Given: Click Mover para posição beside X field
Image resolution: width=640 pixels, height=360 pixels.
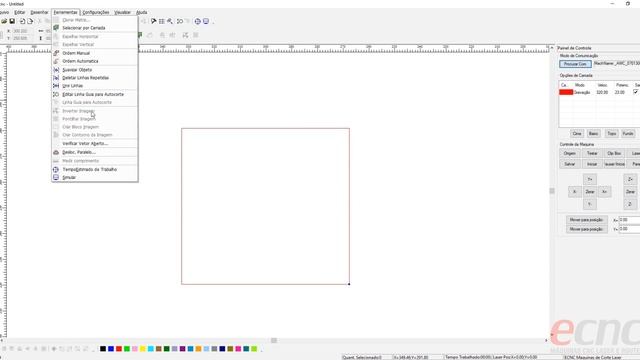Looking at the screenshot, I should tap(586, 220).
